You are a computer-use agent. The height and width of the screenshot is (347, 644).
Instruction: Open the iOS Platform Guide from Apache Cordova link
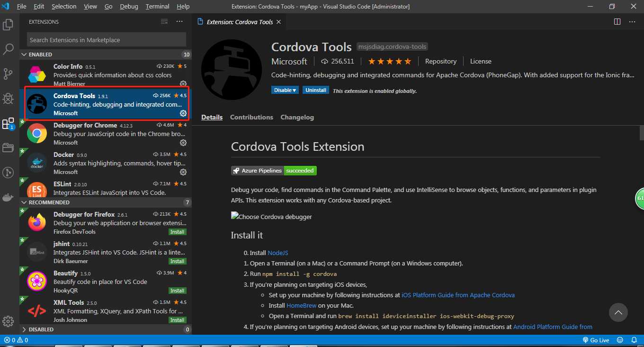(458, 295)
